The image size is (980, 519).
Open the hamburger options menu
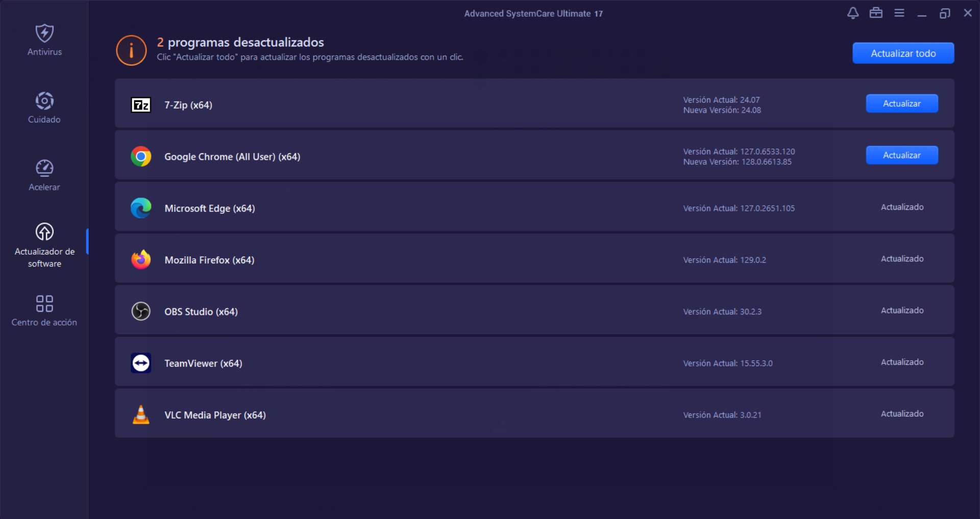899,13
